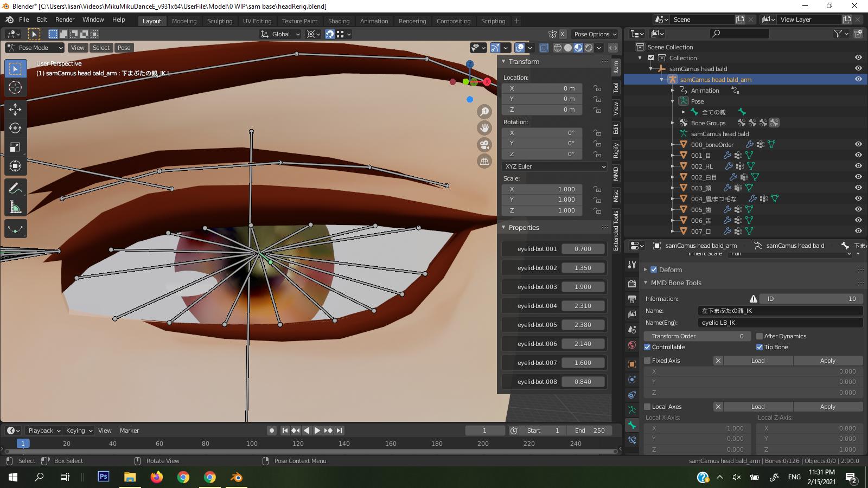Play the animation in timeline

[317, 431]
